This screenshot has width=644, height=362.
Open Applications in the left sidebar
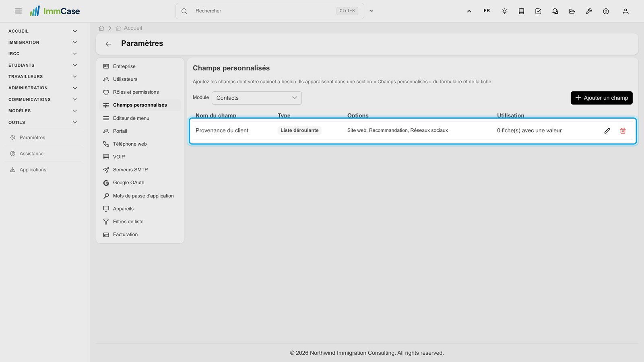tap(43, 170)
